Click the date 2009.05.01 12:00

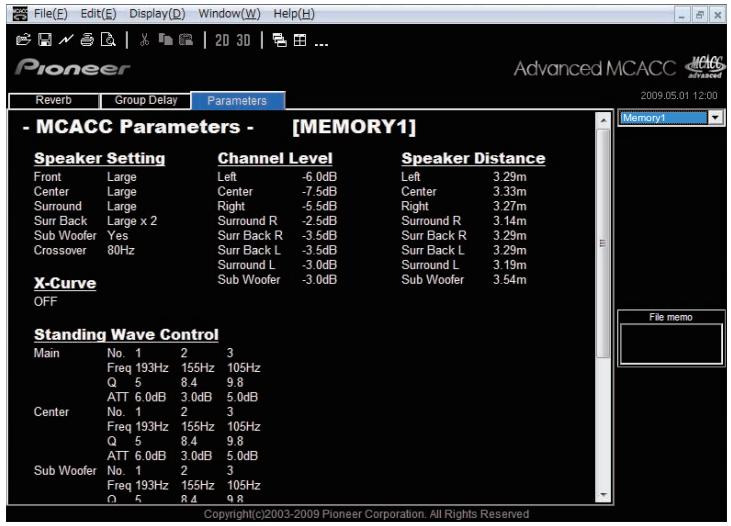(679, 96)
